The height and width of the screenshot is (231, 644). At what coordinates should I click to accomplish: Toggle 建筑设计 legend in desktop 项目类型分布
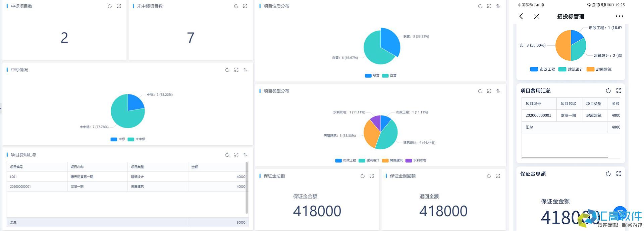(x=369, y=160)
